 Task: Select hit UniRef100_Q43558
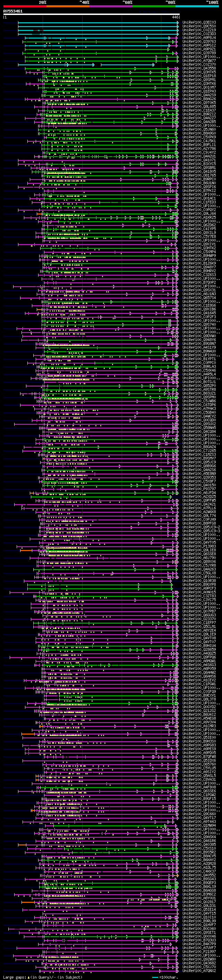(x=199, y=68)
